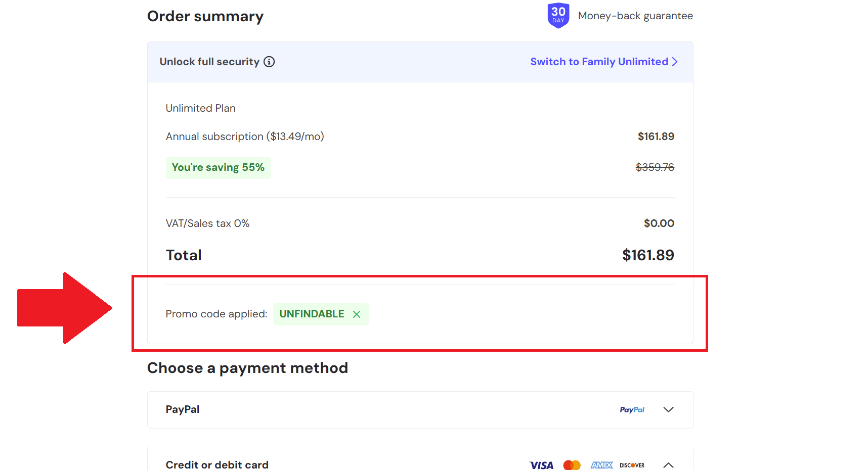Remove the UNFINDABLE promo code with the X

click(357, 314)
